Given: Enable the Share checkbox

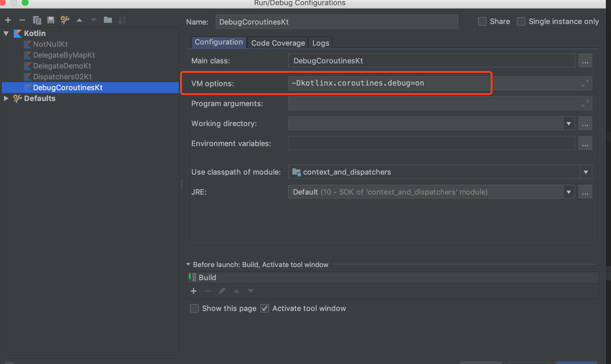Looking at the screenshot, I should tap(481, 21).
